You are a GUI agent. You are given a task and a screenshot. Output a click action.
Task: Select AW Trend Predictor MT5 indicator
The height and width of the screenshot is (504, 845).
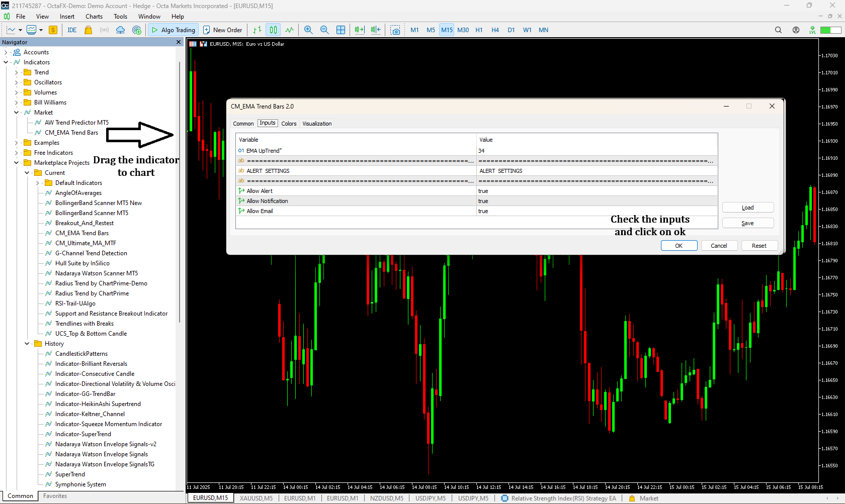pos(76,123)
